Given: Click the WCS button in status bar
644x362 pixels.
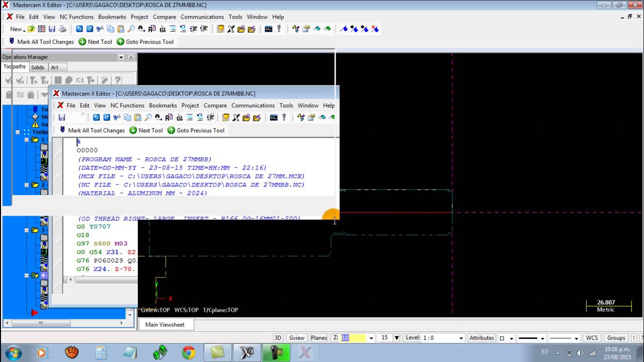Looking at the screenshot, I should pyautogui.click(x=592, y=338).
